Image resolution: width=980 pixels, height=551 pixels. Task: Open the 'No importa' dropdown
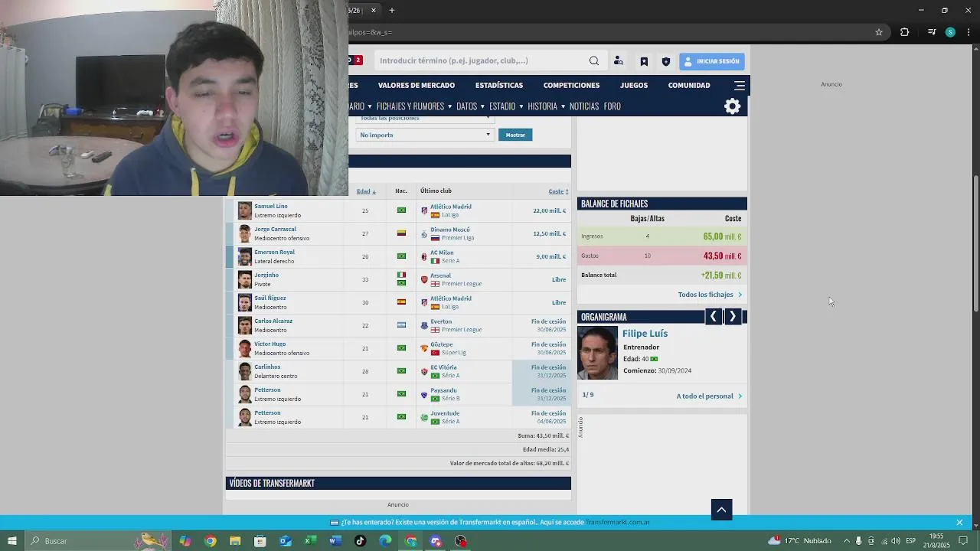click(425, 135)
